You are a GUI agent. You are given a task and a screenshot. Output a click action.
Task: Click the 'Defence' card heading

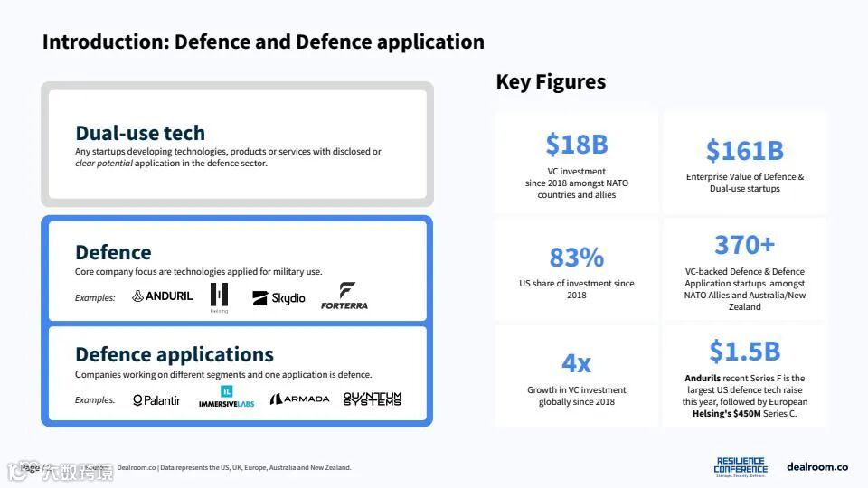click(114, 252)
